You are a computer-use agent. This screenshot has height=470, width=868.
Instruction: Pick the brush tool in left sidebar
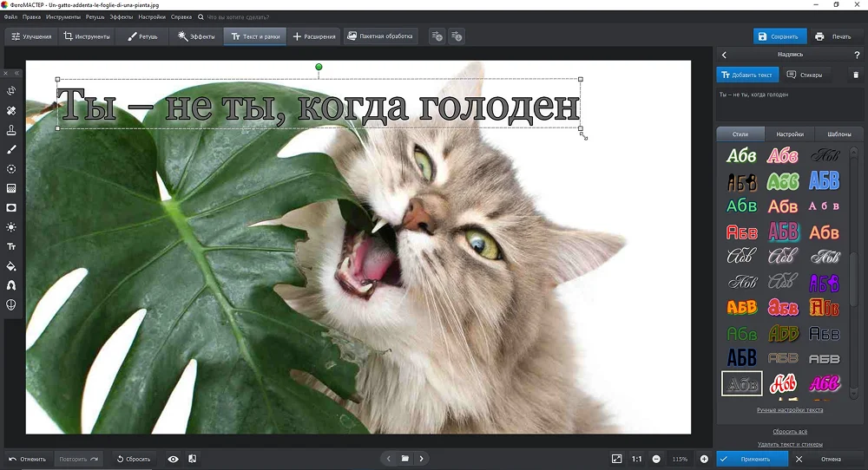pos(11,150)
